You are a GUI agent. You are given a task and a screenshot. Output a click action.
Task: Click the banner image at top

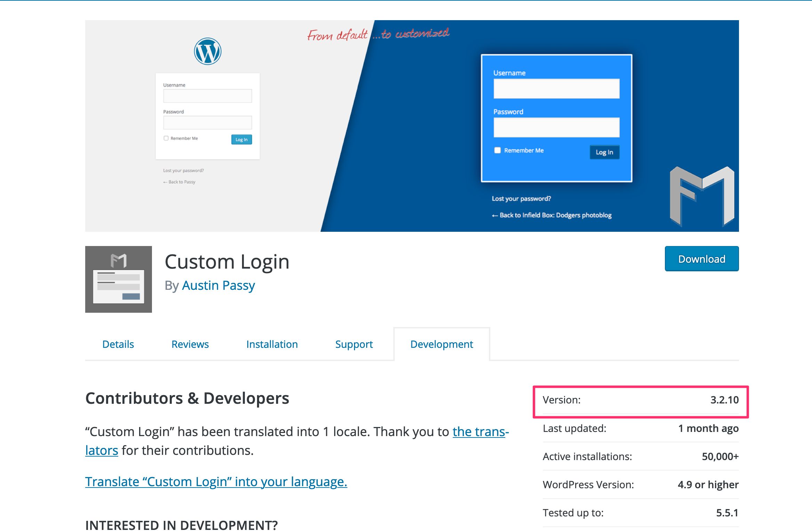[412, 126]
